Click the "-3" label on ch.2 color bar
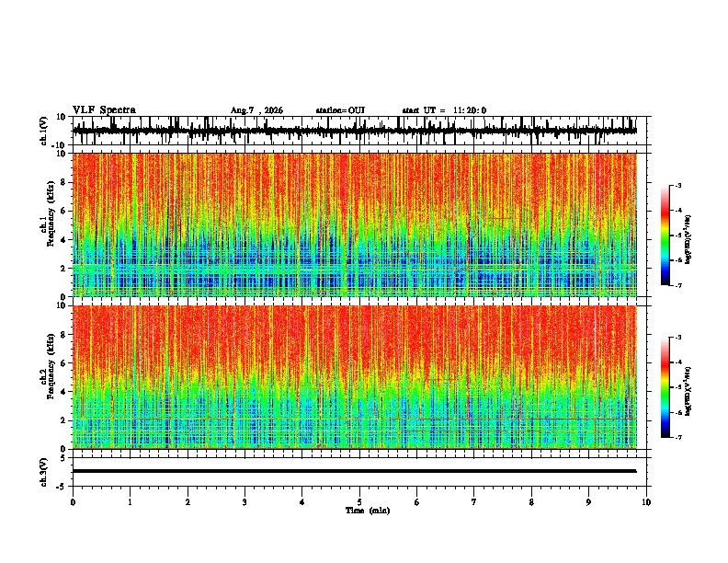The image size is (728, 563). pos(677,338)
